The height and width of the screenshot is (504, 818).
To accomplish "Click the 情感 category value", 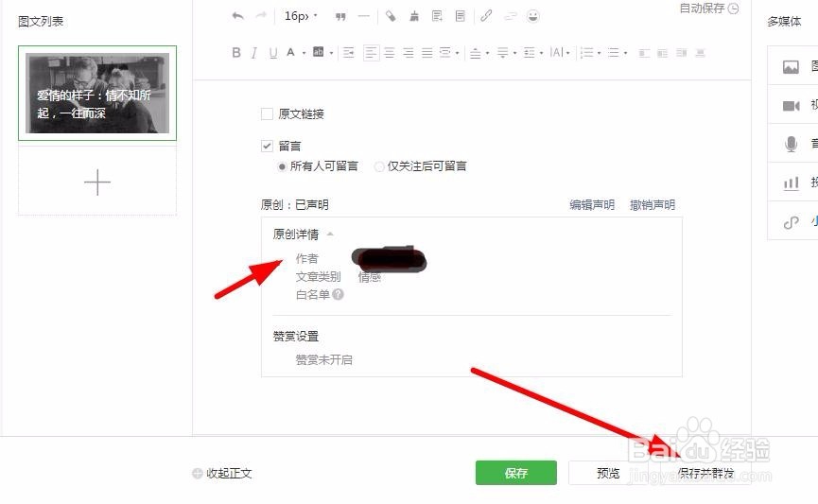I will pyautogui.click(x=370, y=277).
